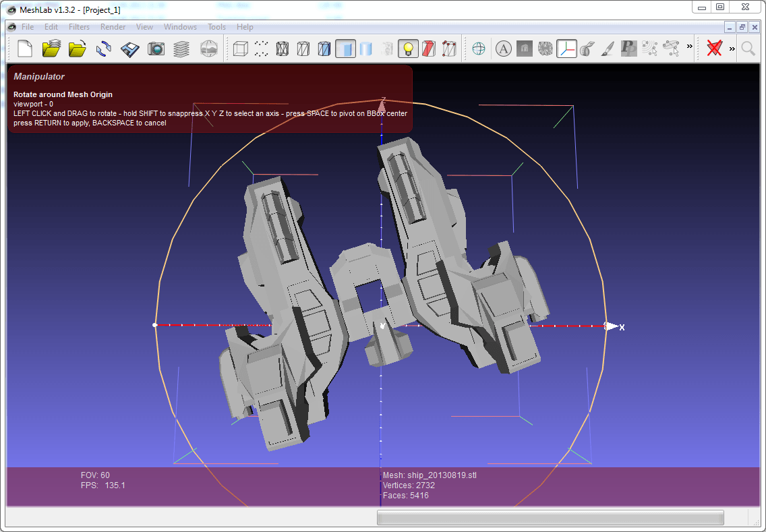The width and height of the screenshot is (766, 532).
Task: Expand the overflow chevron after the red X icon
Action: coord(732,49)
